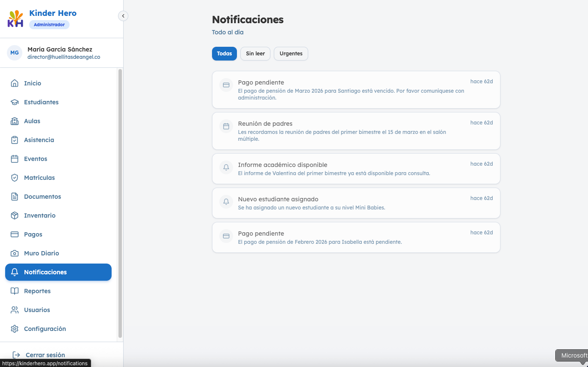Click the Usuarios people icon

[15, 310]
